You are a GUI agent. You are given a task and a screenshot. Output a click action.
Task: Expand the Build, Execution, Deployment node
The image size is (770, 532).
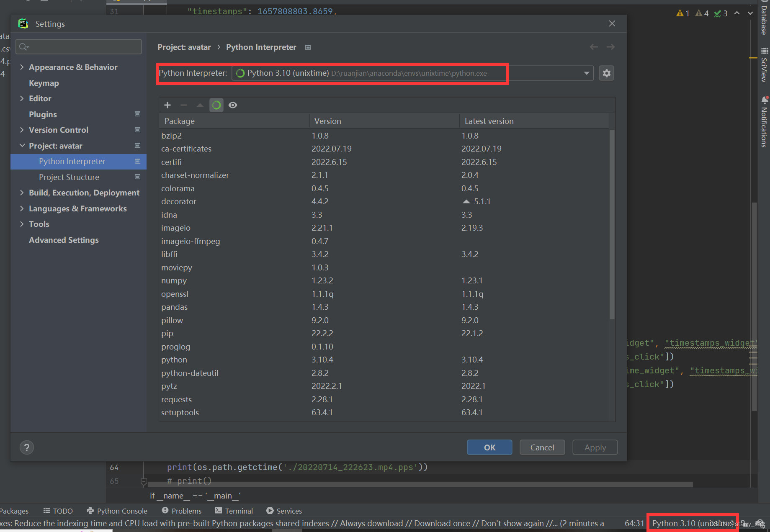(22, 193)
